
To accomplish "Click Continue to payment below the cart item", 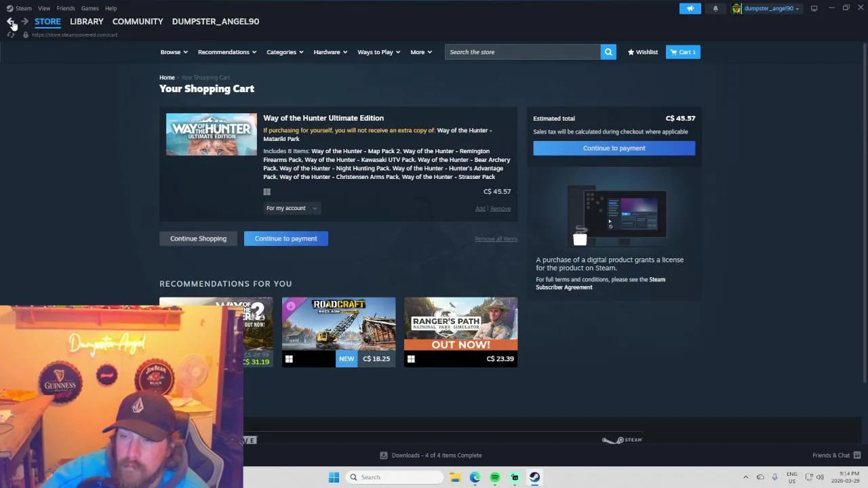I will coord(286,239).
